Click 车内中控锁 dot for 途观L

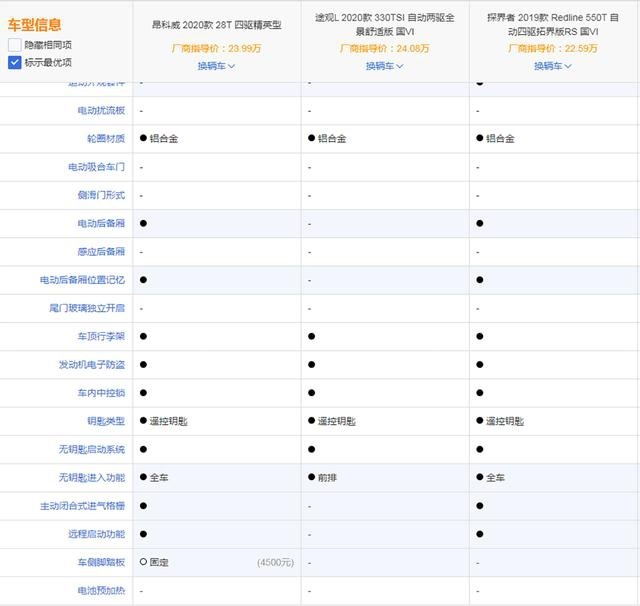click(311, 393)
